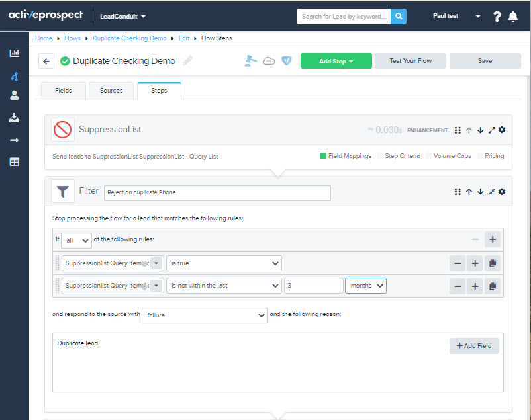531x420 pixels.
Task: Expand the SuppressionList step
Action: point(492,130)
